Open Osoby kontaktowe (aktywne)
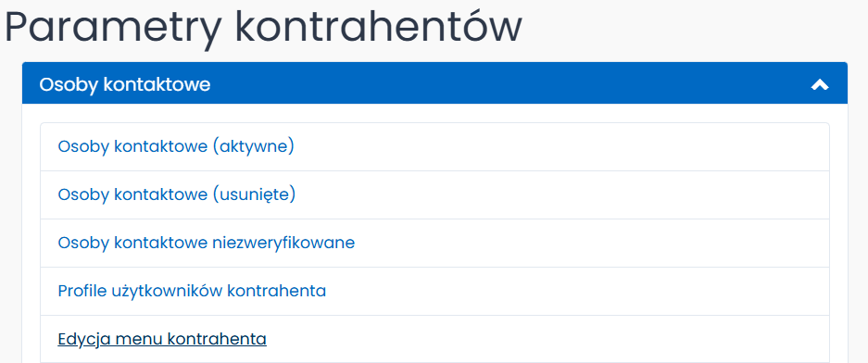 [176, 146]
